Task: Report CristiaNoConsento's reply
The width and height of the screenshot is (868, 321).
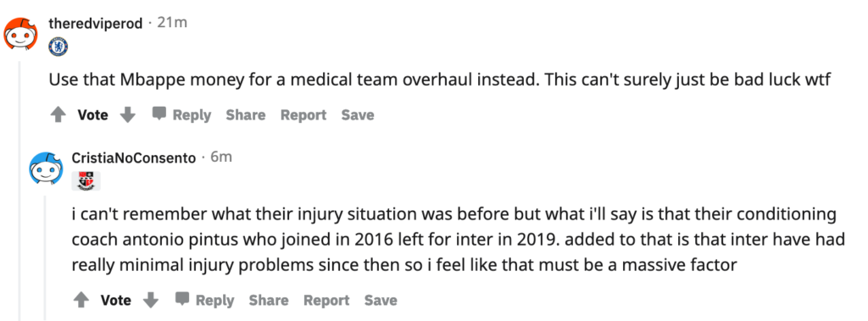Action: pyautogui.click(x=326, y=300)
